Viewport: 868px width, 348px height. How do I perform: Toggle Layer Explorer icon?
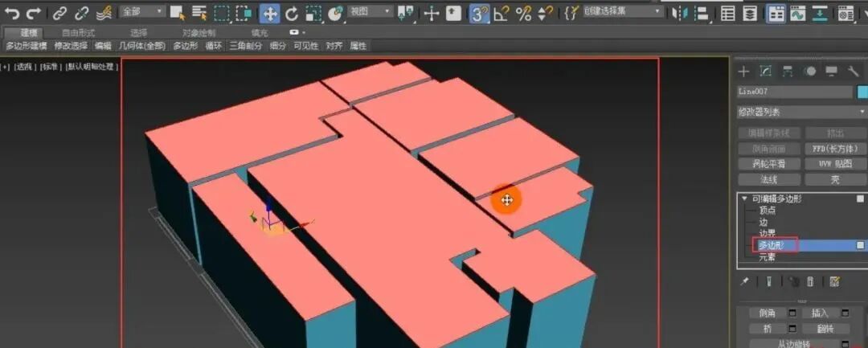pyautogui.click(x=750, y=14)
